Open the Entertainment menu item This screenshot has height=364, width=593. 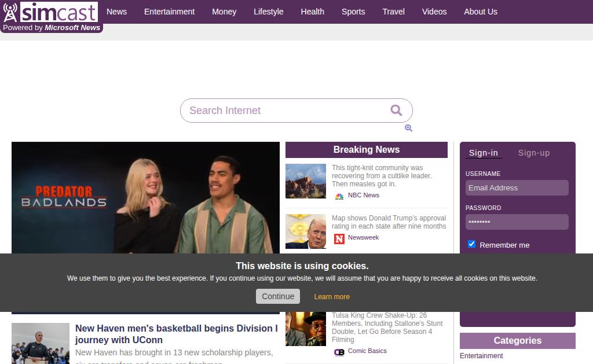pyautogui.click(x=169, y=12)
